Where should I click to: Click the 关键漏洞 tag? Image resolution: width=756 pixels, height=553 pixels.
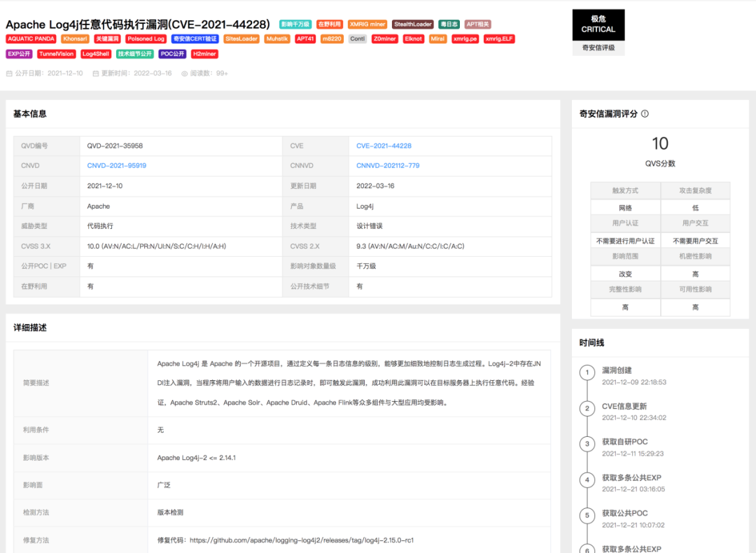[x=107, y=39]
